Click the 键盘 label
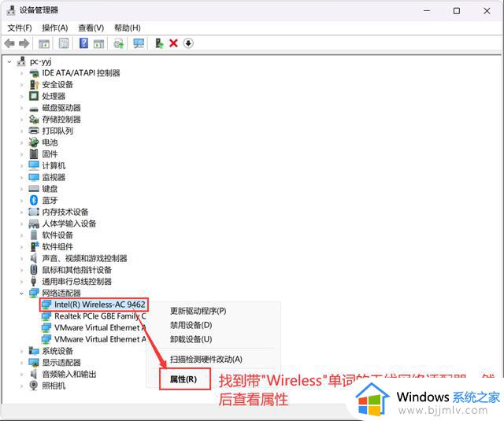Image resolution: width=504 pixels, height=421 pixels. 50,189
